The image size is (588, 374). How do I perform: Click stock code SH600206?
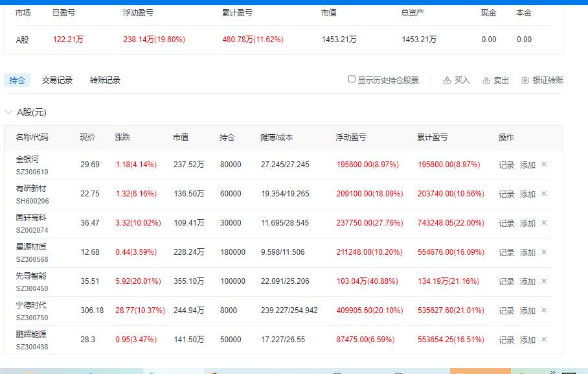coord(32,202)
